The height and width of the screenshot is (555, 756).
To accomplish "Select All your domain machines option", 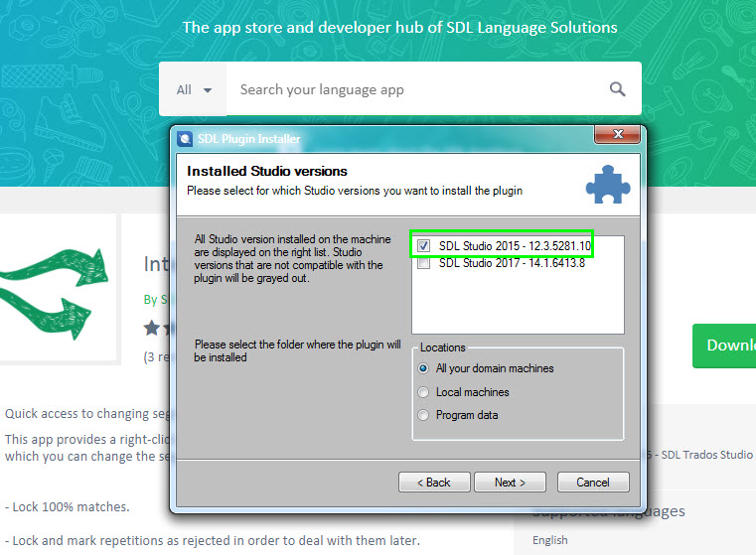I will [424, 368].
